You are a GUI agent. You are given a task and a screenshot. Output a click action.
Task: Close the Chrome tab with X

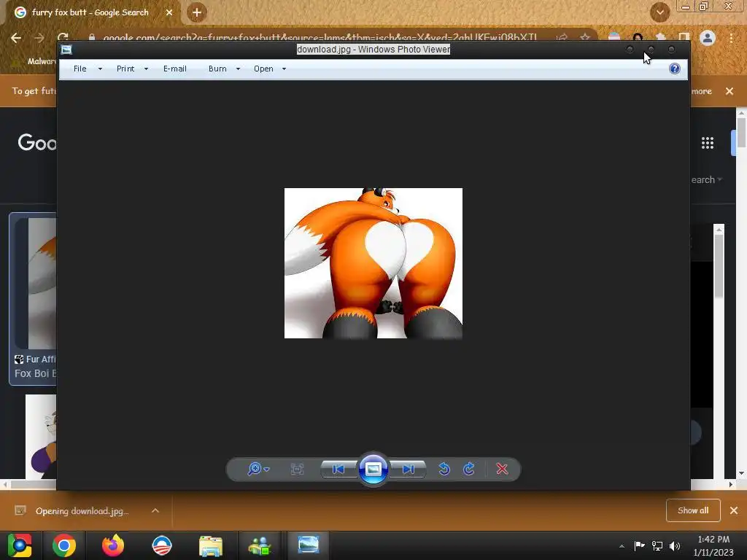tap(169, 12)
